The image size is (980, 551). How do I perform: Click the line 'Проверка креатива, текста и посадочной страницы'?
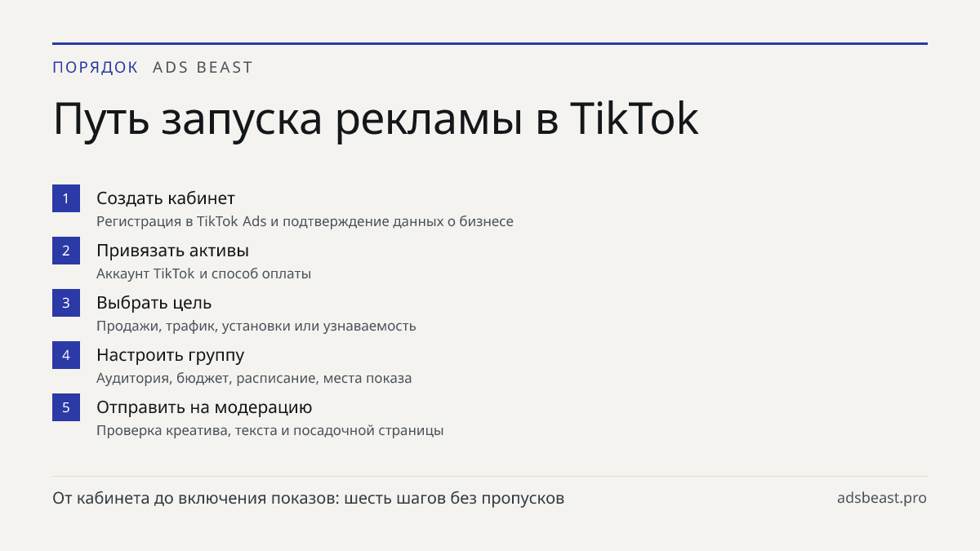tap(270, 430)
